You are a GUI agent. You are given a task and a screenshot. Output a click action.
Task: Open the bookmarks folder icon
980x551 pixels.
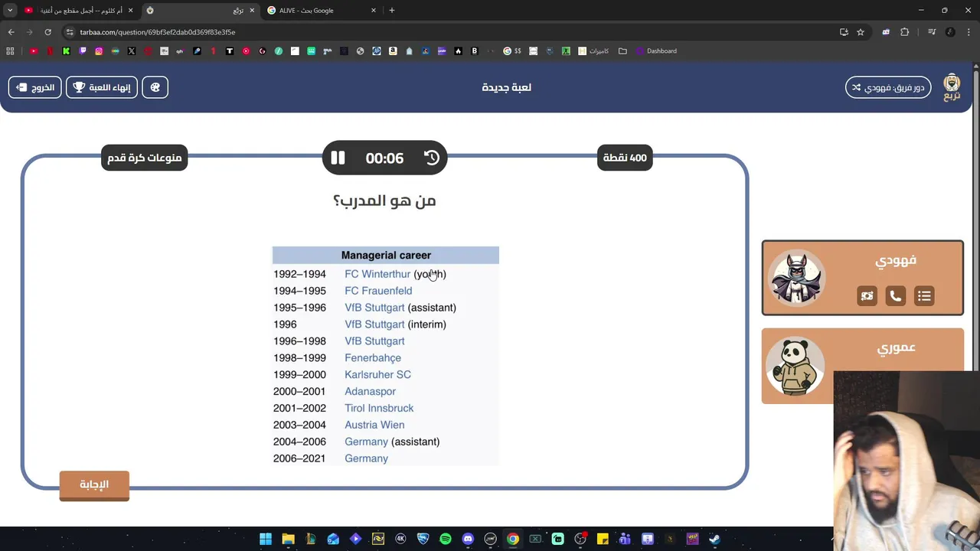point(622,51)
